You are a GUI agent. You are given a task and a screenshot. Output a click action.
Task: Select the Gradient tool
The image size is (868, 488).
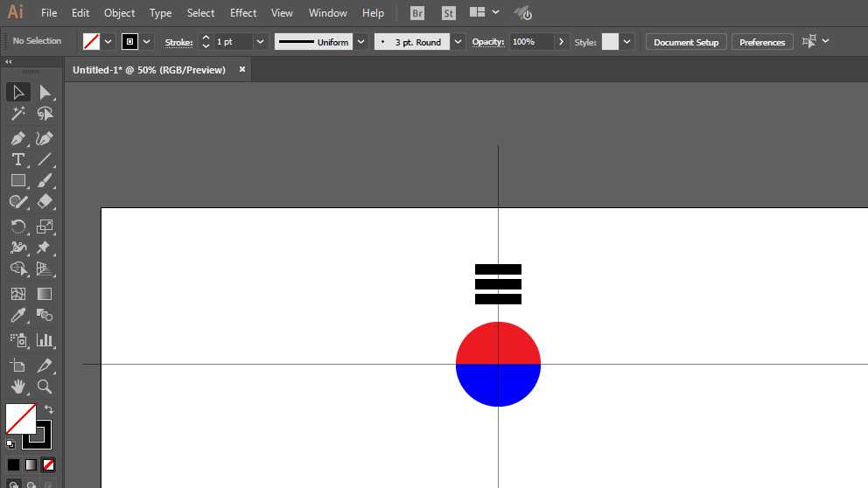[x=45, y=294]
